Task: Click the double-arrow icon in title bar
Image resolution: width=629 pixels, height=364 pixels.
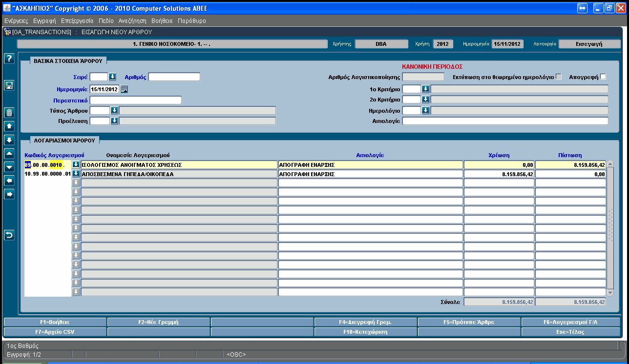Action: (x=582, y=8)
